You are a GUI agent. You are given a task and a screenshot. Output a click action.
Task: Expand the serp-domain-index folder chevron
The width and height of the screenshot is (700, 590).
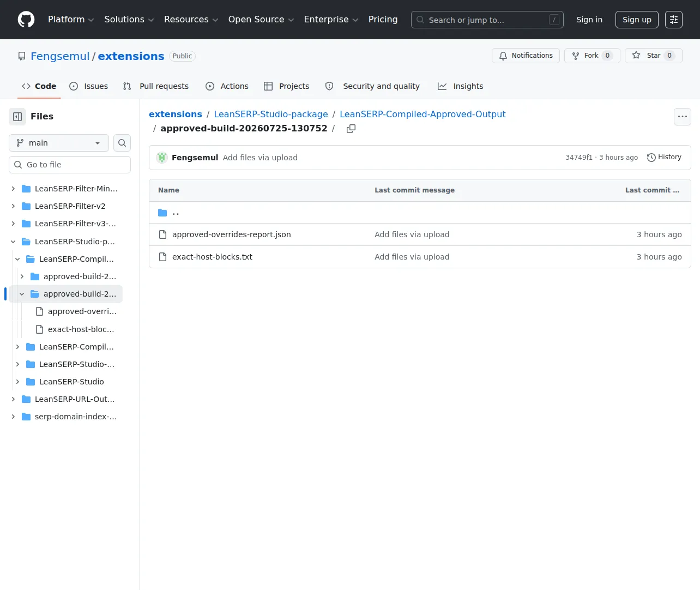[x=13, y=417]
